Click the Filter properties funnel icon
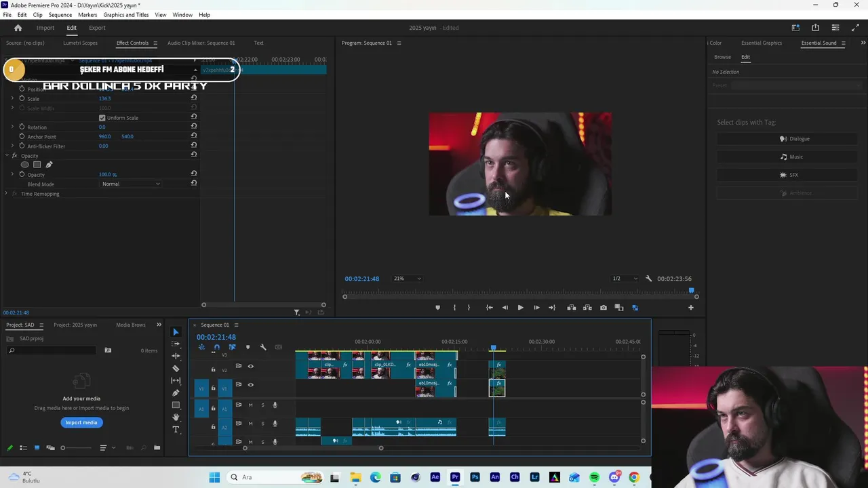This screenshot has height=488, width=868. point(296,312)
